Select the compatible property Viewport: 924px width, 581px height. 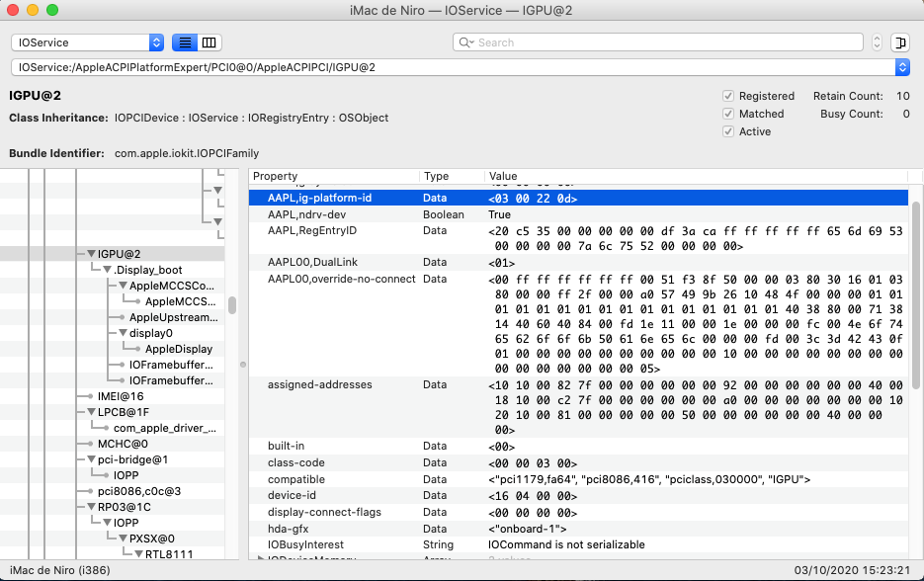tap(295, 479)
